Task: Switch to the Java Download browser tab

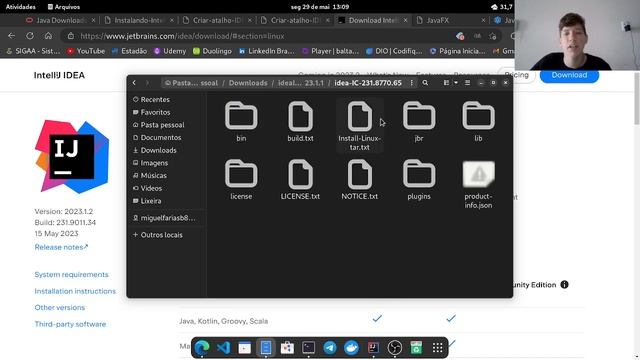Action: click(60, 20)
